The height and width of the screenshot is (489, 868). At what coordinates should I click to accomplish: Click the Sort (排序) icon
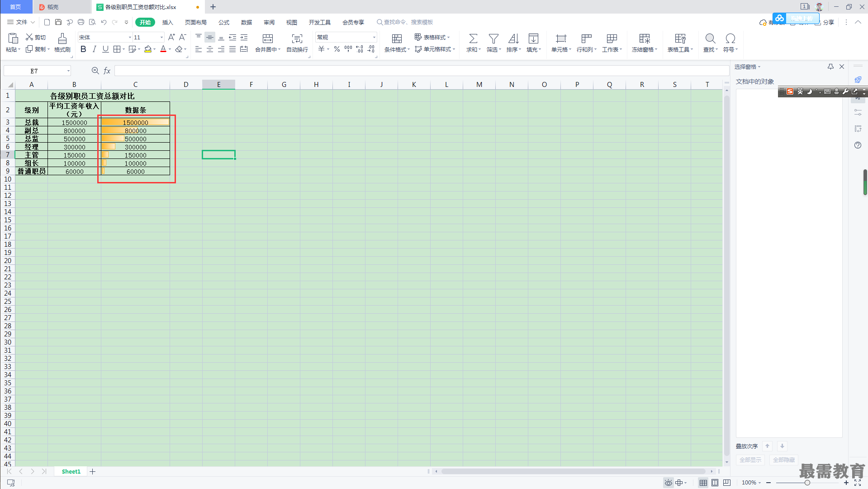pos(513,38)
